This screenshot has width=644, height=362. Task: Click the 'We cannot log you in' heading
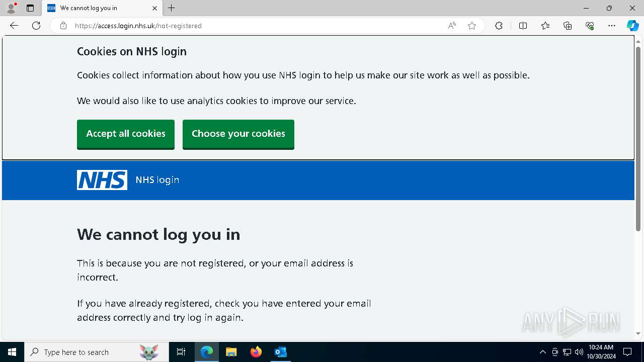pyautogui.click(x=158, y=234)
